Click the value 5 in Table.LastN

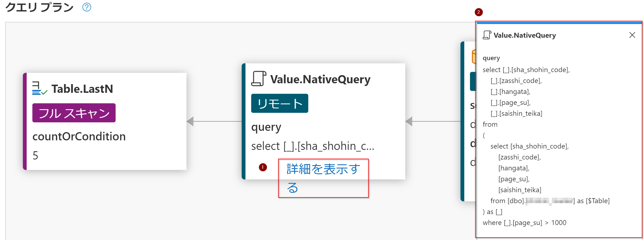pos(35,155)
